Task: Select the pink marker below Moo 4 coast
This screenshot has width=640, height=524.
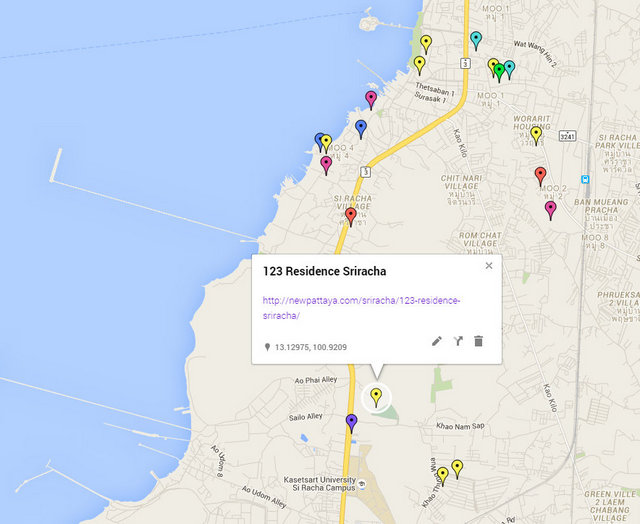Action: pyautogui.click(x=326, y=166)
